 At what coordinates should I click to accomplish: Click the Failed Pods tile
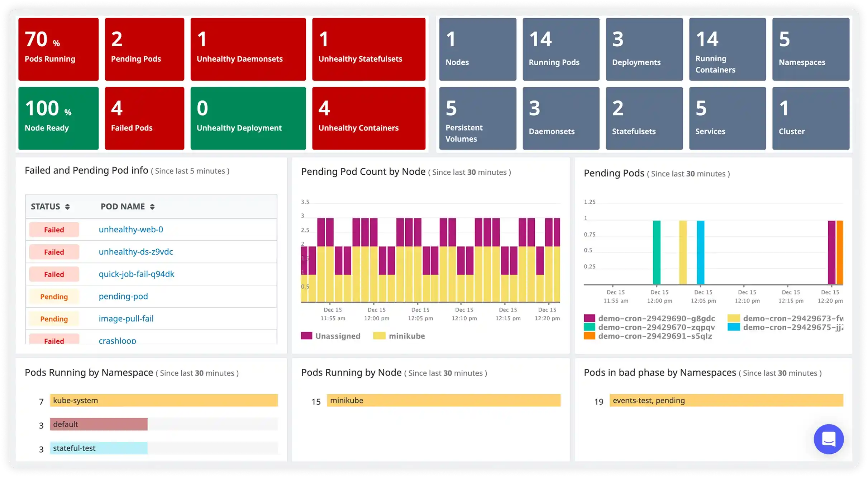(x=144, y=118)
